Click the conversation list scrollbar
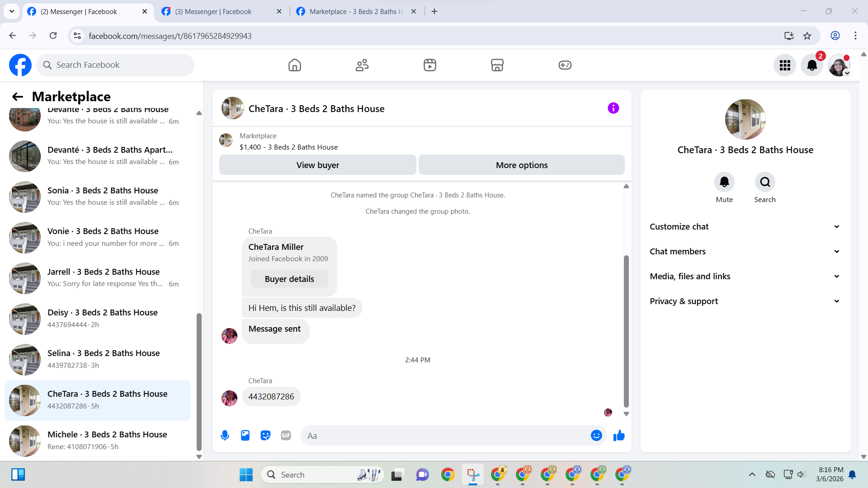868x488 pixels. pyautogui.click(x=199, y=382)
